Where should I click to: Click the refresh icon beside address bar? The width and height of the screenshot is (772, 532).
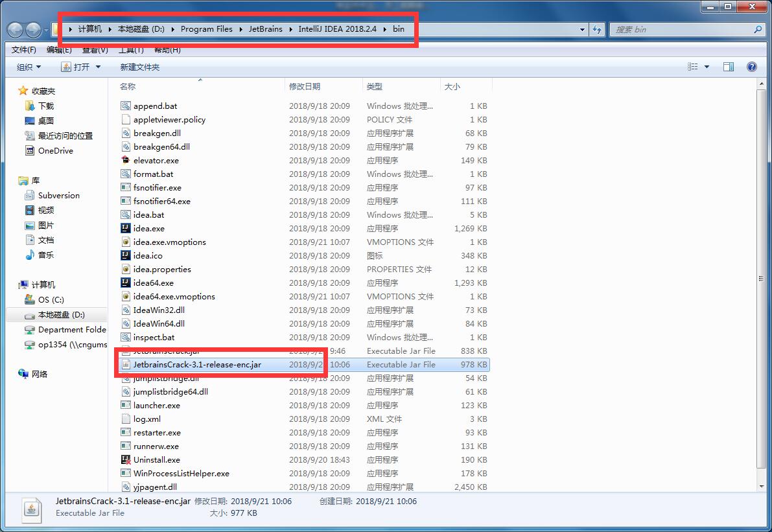597,30
